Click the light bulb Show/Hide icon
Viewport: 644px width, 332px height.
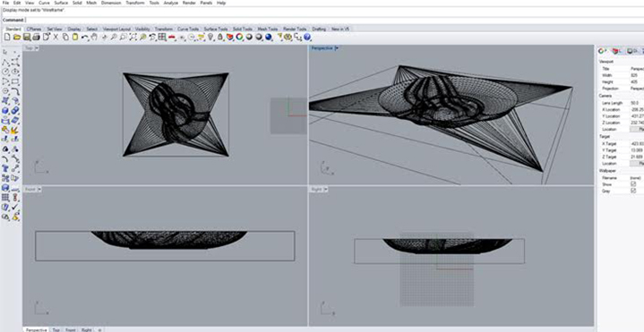pos(210,37)
